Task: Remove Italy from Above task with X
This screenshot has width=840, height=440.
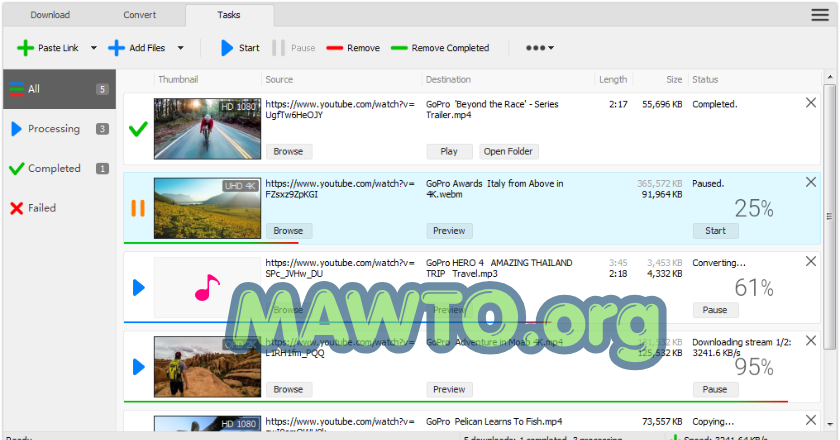Action: click(811, 182)
